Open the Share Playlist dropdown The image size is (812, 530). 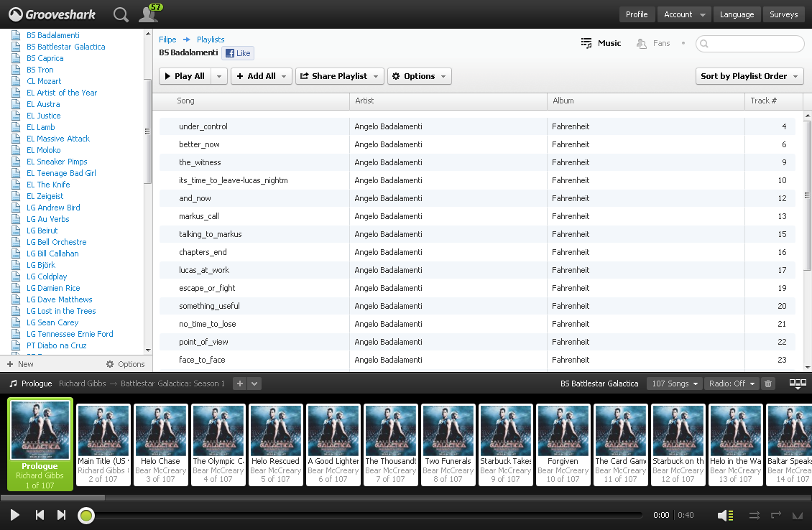[340, 76]
